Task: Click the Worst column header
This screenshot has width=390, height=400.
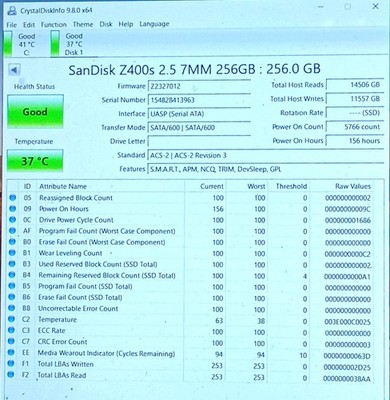Action: (x=256, y=186)
